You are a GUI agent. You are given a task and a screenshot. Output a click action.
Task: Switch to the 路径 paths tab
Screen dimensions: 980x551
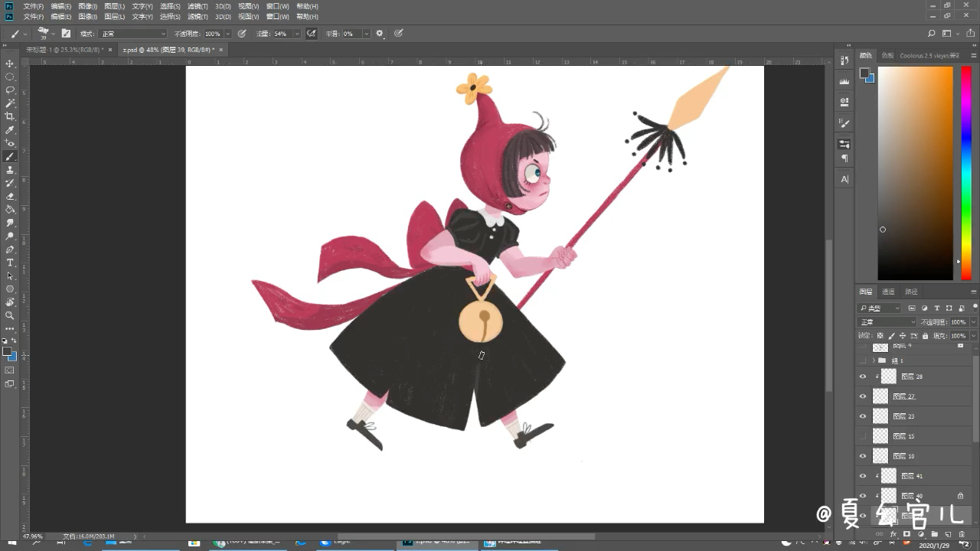pos(911,292)
